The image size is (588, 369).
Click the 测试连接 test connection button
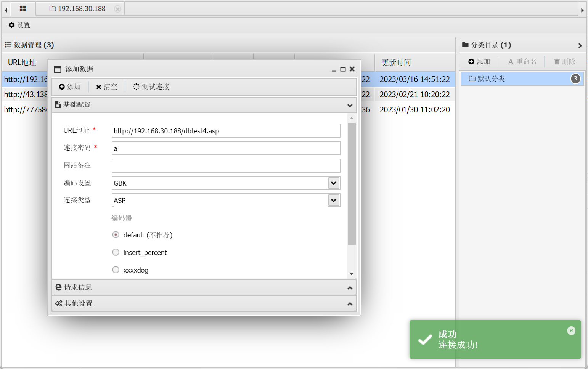click(x=151, y=87)
